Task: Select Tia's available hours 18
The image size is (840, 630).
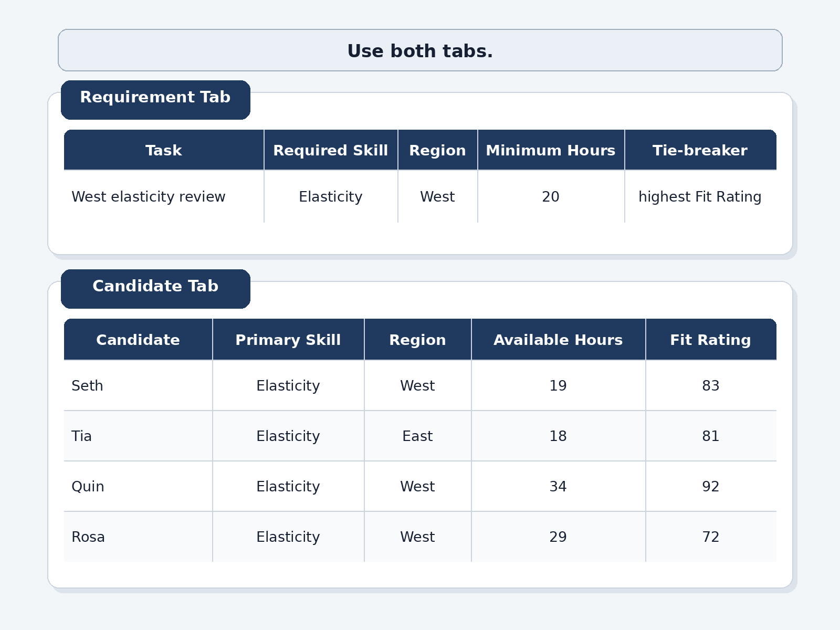Action: pos(558,436)
